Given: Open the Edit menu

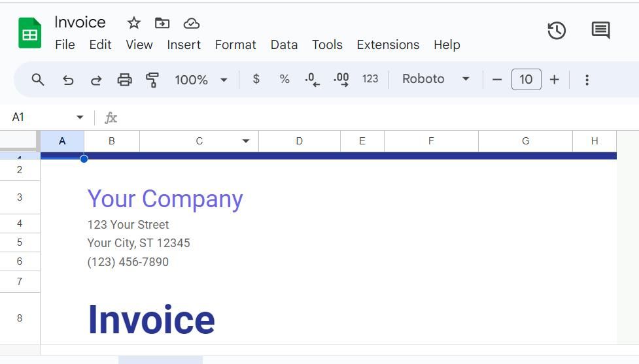Looking at the screenshot, I should [100, 45].
